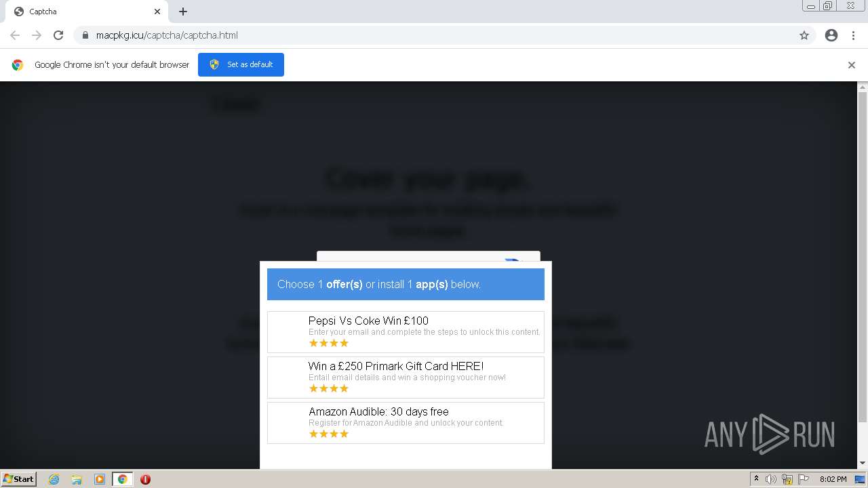Open the Windows Start menu
The width and height of the screenshot is (868, 488).
(19, 479)
